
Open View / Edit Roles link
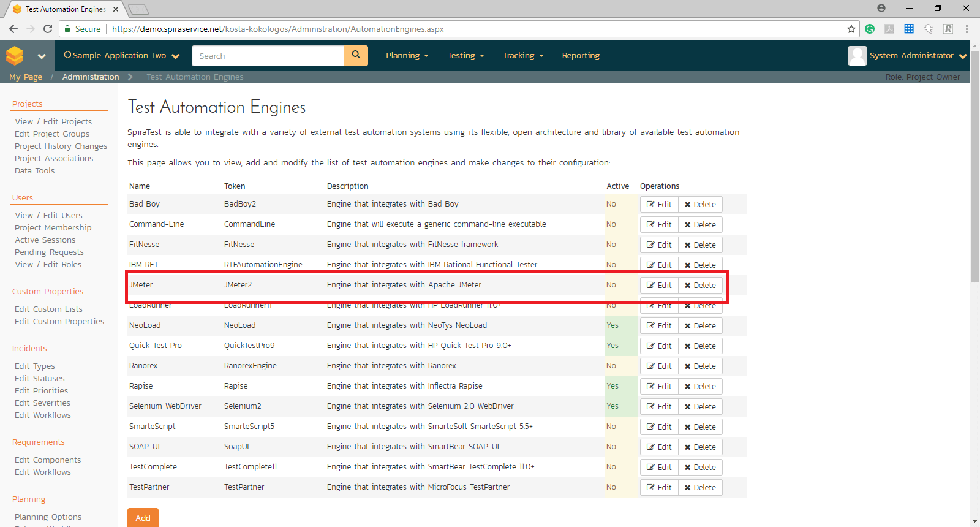48,265
